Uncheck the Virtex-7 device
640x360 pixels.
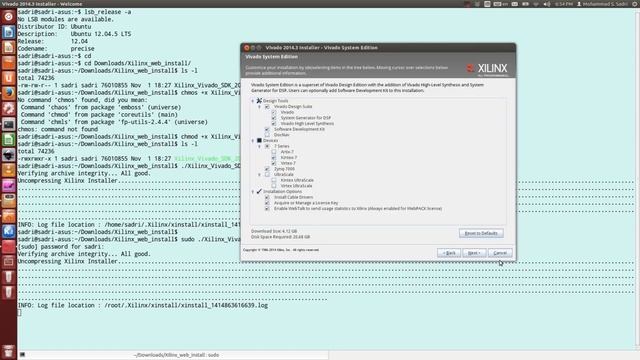click(273, 163)
